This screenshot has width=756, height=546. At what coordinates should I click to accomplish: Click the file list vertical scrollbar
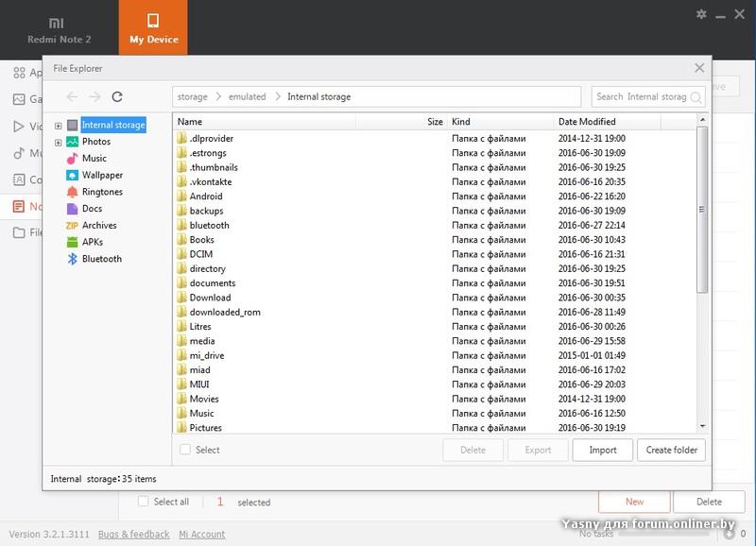701,210
